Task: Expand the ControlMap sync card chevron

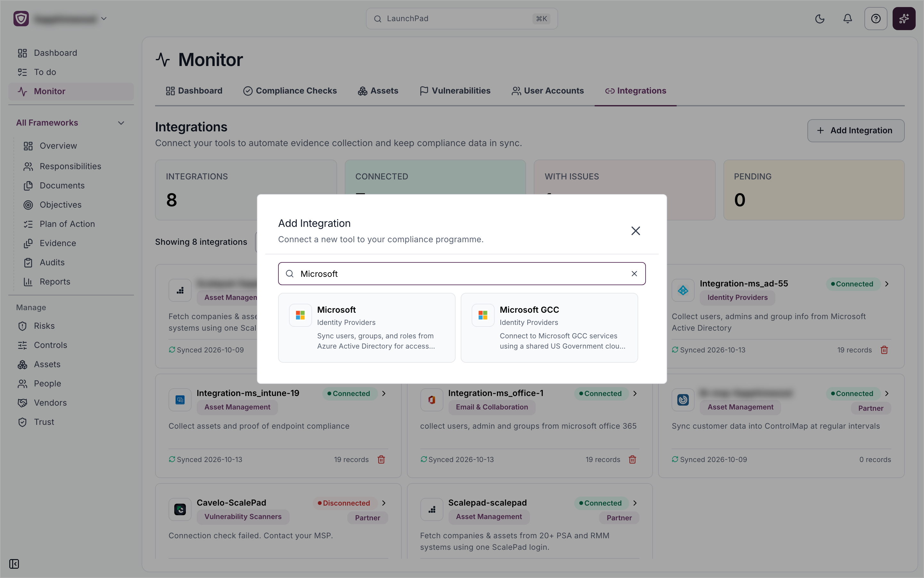Action: click(887, 394)
